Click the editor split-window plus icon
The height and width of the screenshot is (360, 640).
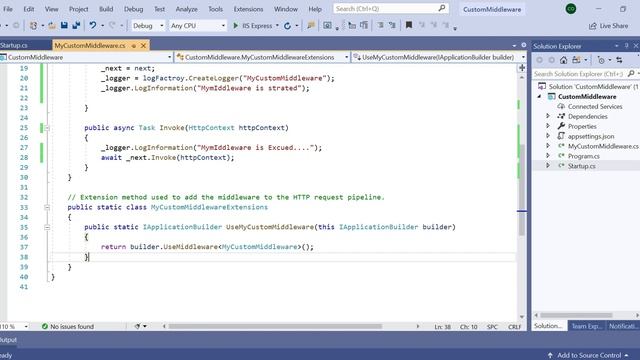(522, 68)
